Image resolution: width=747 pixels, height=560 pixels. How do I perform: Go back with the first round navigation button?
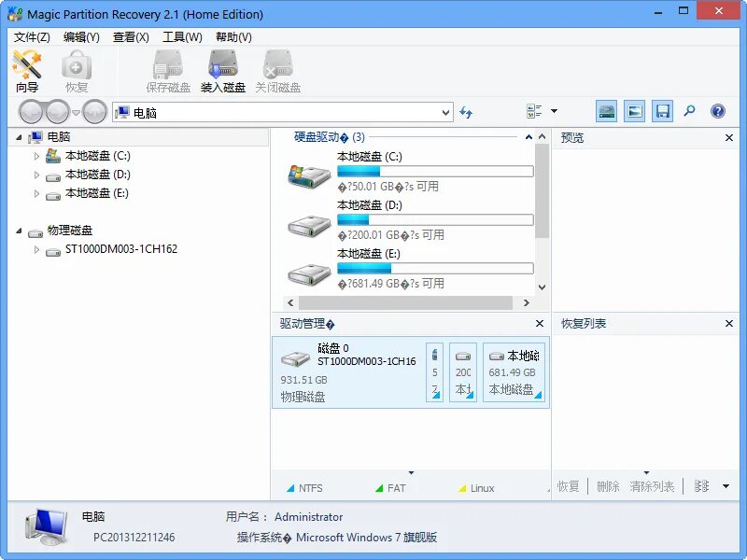32,112
